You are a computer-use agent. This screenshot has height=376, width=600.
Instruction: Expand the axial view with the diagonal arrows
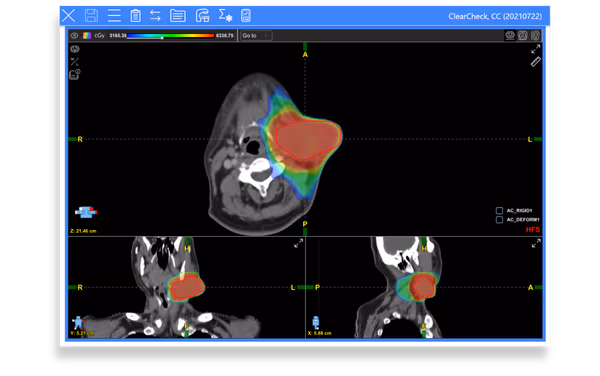click(x=535, y=49)
